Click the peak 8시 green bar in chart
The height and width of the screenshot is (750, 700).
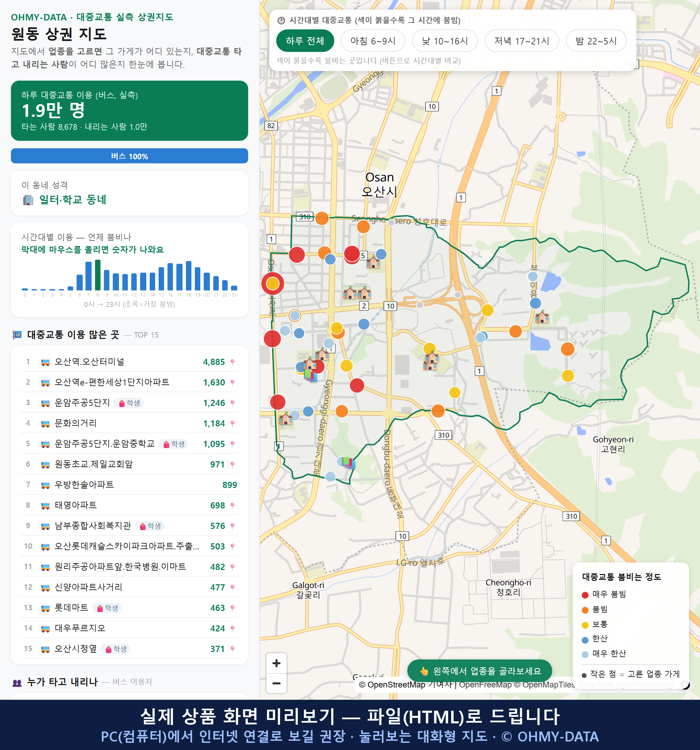[x=98, y=275]
